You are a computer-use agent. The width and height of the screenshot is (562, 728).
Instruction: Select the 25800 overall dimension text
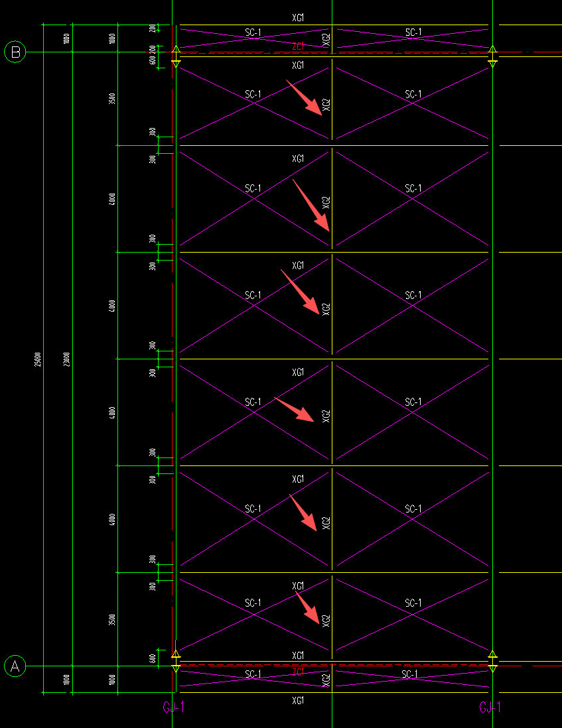point(38,359)
